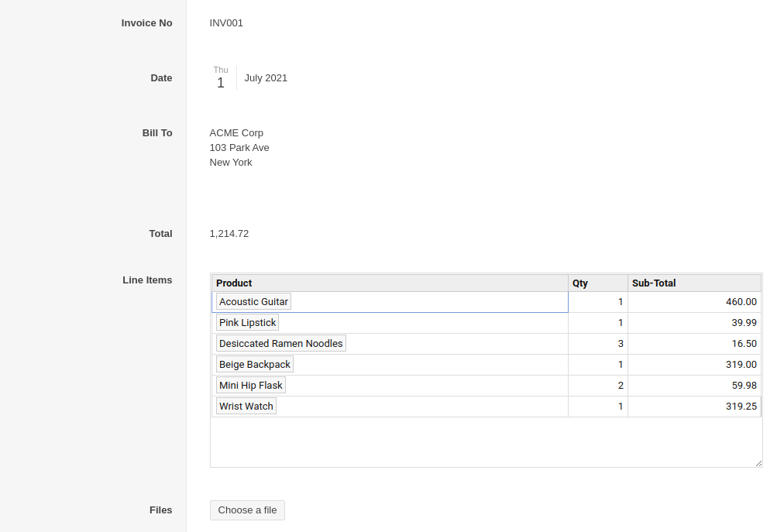Image resolution: width=784 pixels, height=532 pixels.
Task: Grab the line items grid resize handle
Action: point(758,463)
